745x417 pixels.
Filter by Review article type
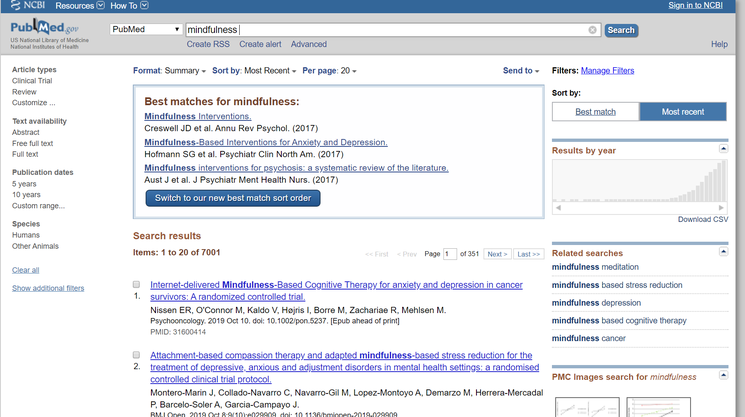(x=24, y=92)
